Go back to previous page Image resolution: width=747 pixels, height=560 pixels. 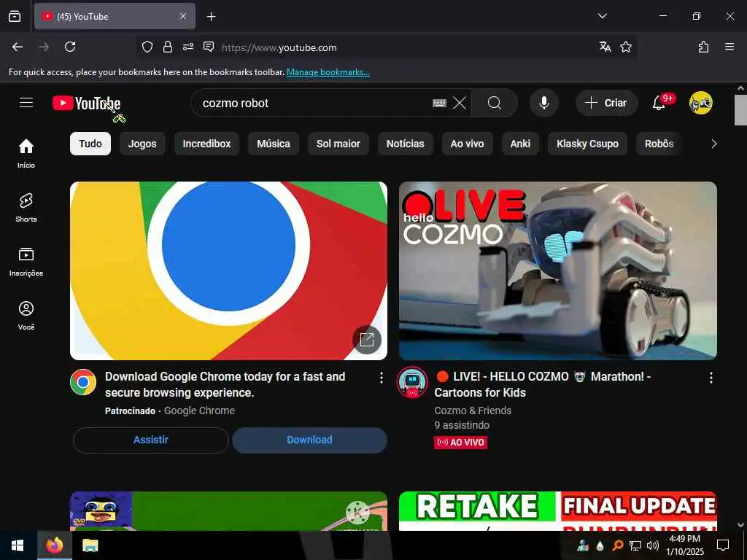pos(18,47)
